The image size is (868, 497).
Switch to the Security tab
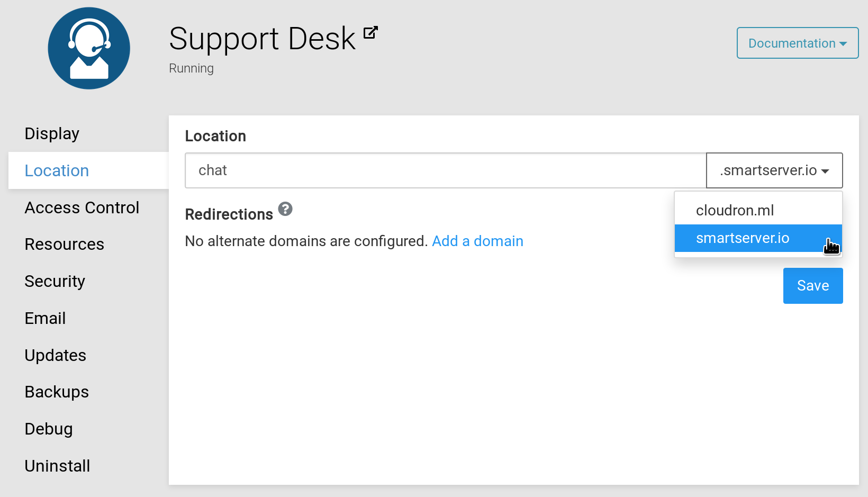tap(55, 282)
